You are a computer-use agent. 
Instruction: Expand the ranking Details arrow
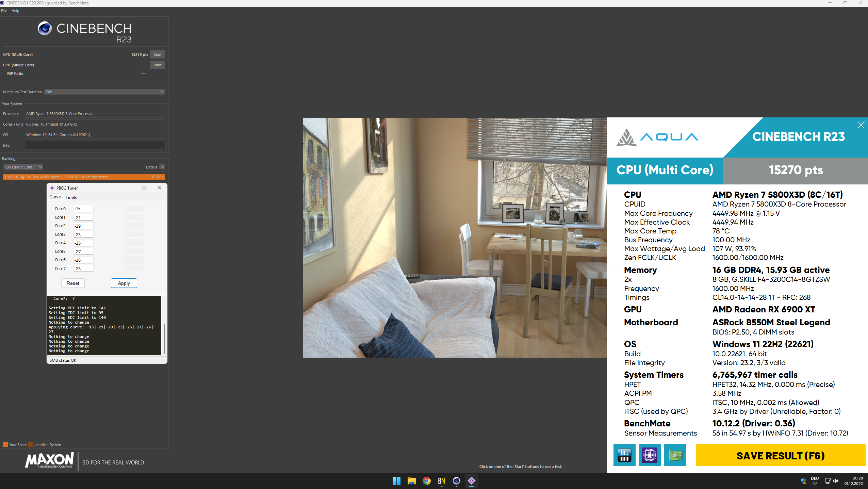(x=162, y=167)
